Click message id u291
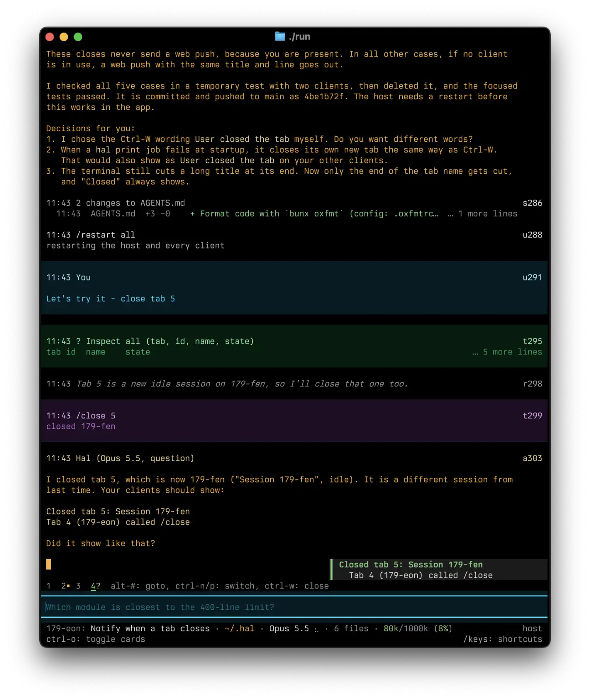This screenshot has height=700, width=590. tap(532, 277)
